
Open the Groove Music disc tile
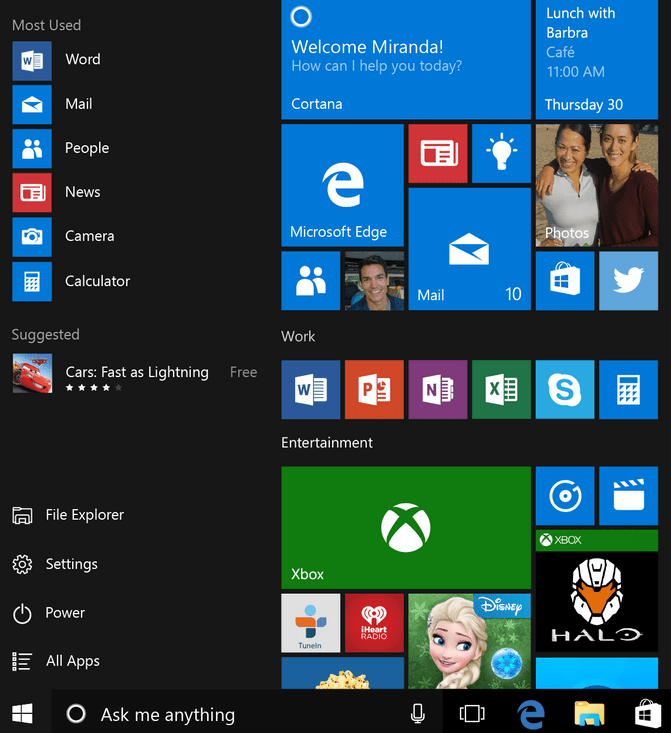(565, 496)
